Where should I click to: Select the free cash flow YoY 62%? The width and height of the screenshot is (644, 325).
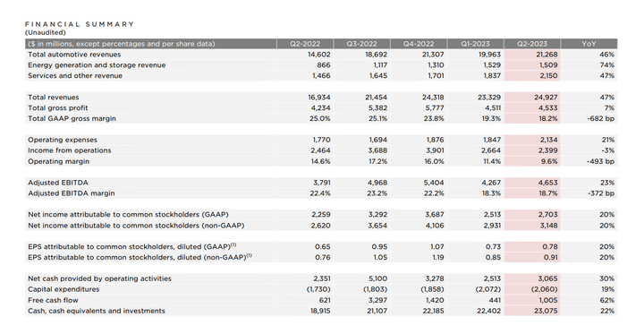[x=607, y=300]
